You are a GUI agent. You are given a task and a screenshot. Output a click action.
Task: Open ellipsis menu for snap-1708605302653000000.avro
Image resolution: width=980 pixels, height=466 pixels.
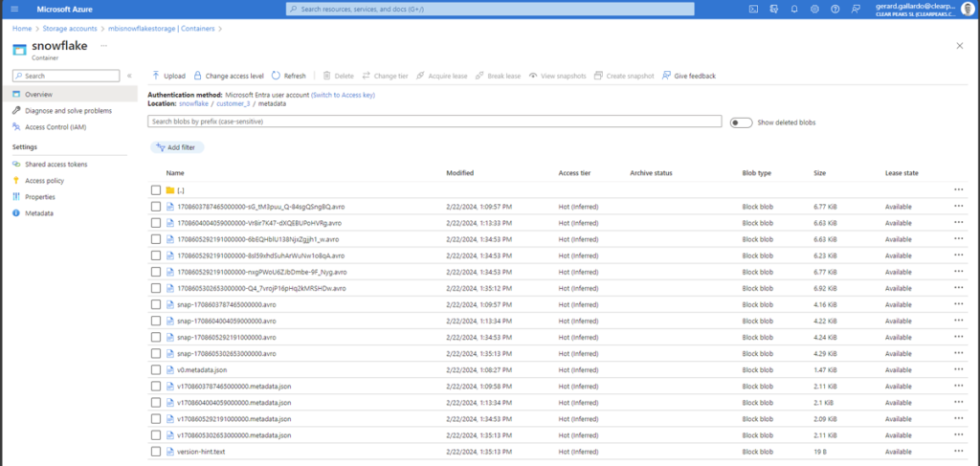(959, 353)
